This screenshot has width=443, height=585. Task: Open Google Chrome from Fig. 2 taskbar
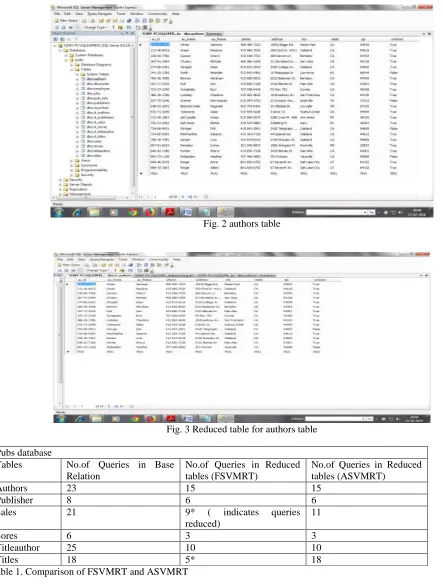click(x=132, y=212)
